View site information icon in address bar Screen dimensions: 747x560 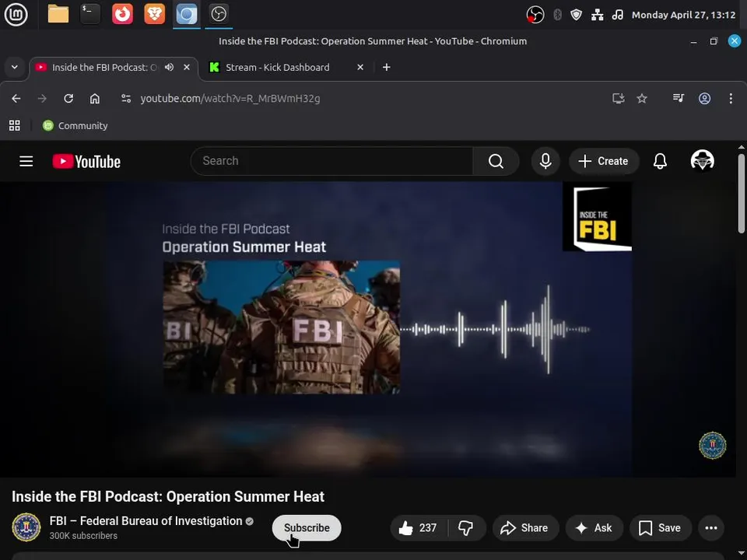pyautogui.click(x=126, y=99)
